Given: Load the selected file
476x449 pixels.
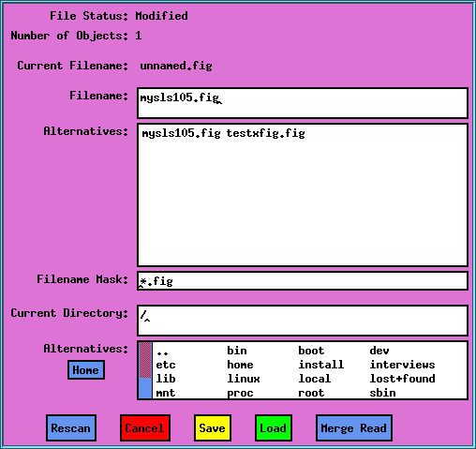Looking at the screenshot, I should tap(274, 427).
